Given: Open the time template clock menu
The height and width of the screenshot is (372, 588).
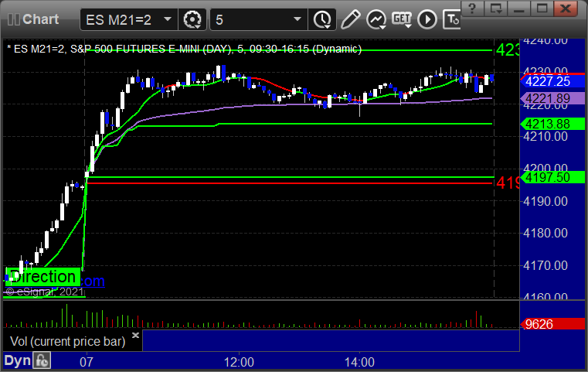Looking at the screenshot, I should pos(322,19).
